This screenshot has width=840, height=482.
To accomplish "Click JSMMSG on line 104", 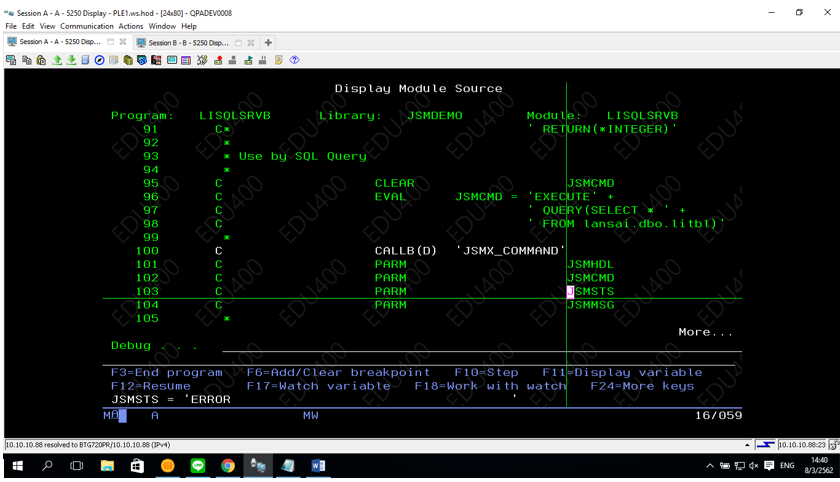I will pos(590,305).
